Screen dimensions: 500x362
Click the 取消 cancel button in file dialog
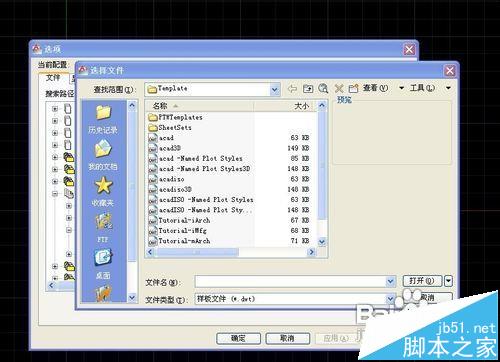[428, 297]
